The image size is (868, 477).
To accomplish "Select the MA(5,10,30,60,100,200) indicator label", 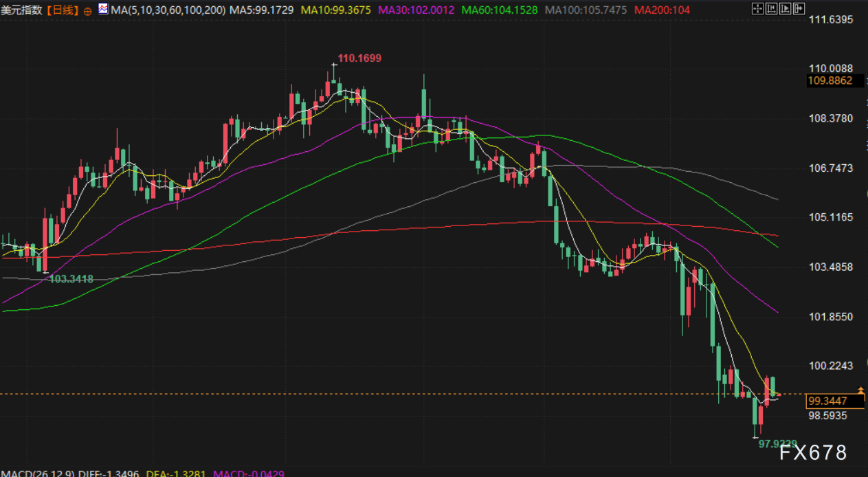I will (168, 10).
